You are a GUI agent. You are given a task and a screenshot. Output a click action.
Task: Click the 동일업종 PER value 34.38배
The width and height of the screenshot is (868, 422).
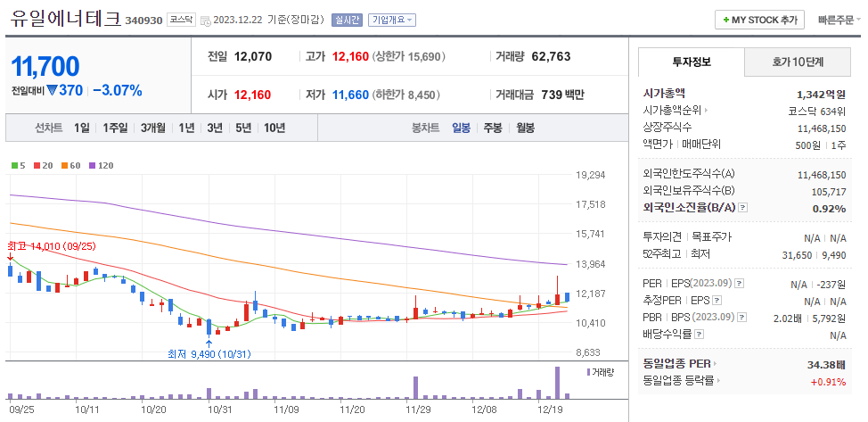827,364
